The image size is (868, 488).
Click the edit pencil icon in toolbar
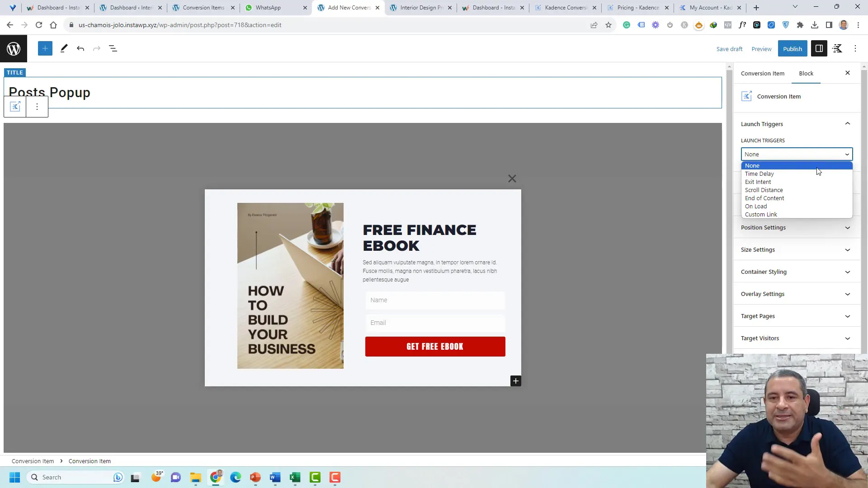(x=63, y=48)
